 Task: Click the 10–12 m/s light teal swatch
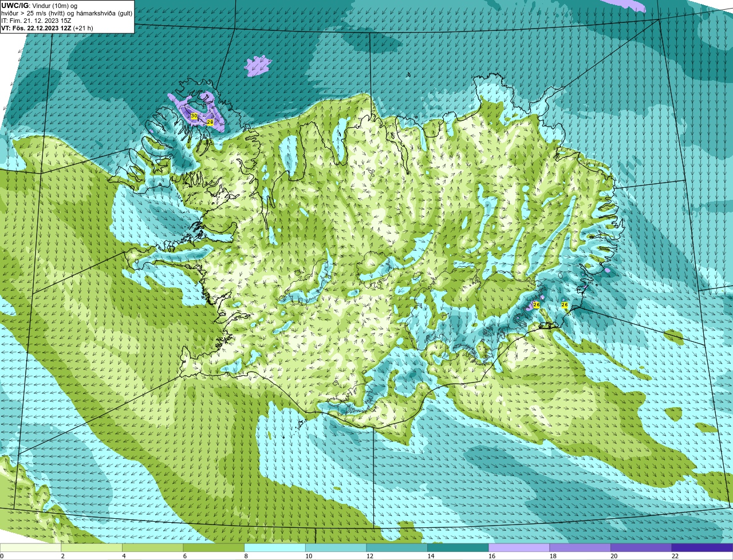[336, 547]
